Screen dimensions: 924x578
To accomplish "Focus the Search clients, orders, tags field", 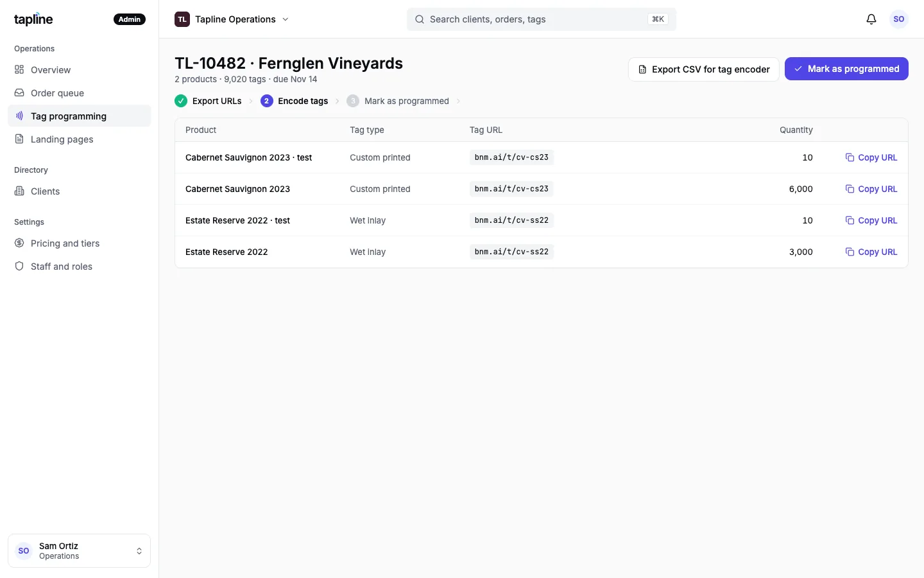I will click(x=542, y=19).
